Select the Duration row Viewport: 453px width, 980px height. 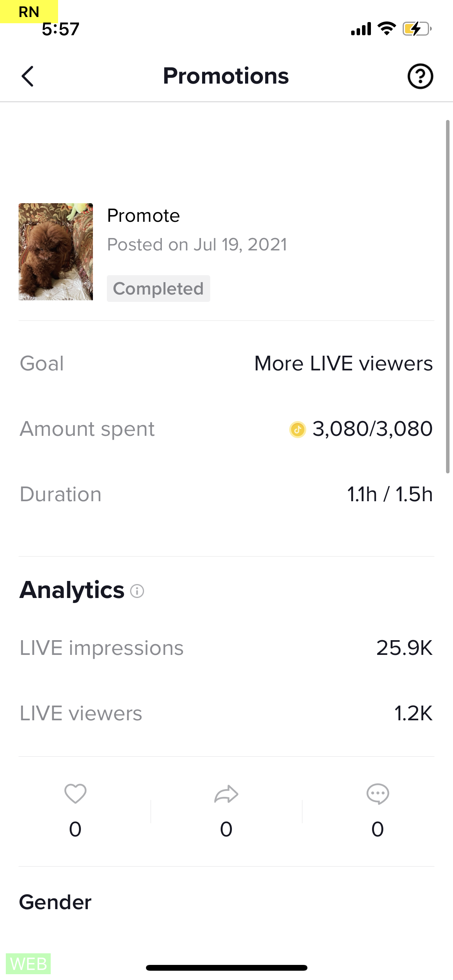coord(226,494)
